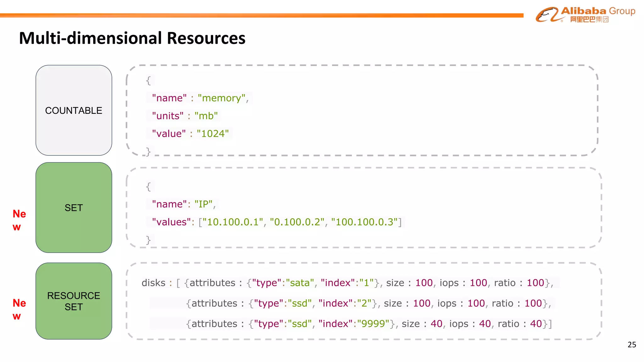Click the Alibaba Group logo
Image resolution: width=644 pixels, height=362 pixels.
tap(586, 14)
